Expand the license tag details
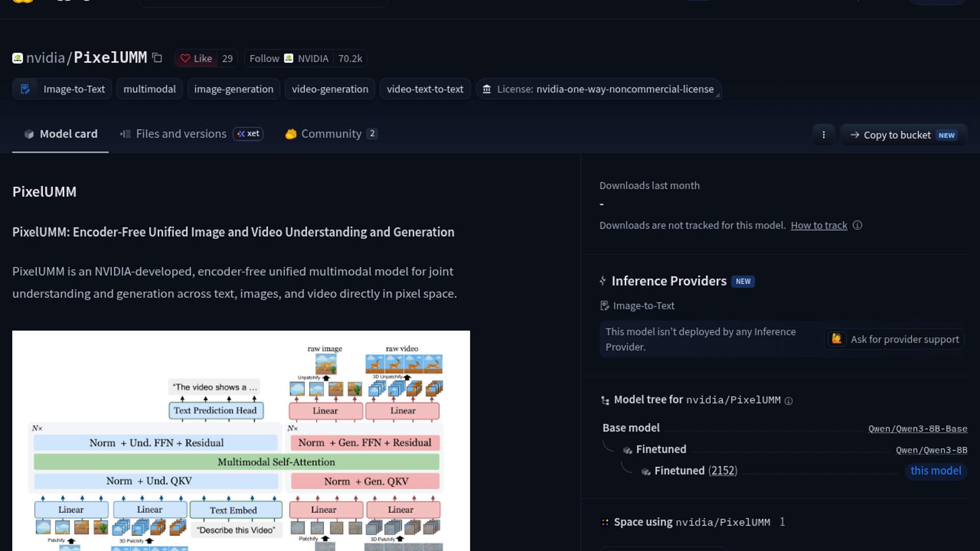980x551 pixels. [598, 89]
